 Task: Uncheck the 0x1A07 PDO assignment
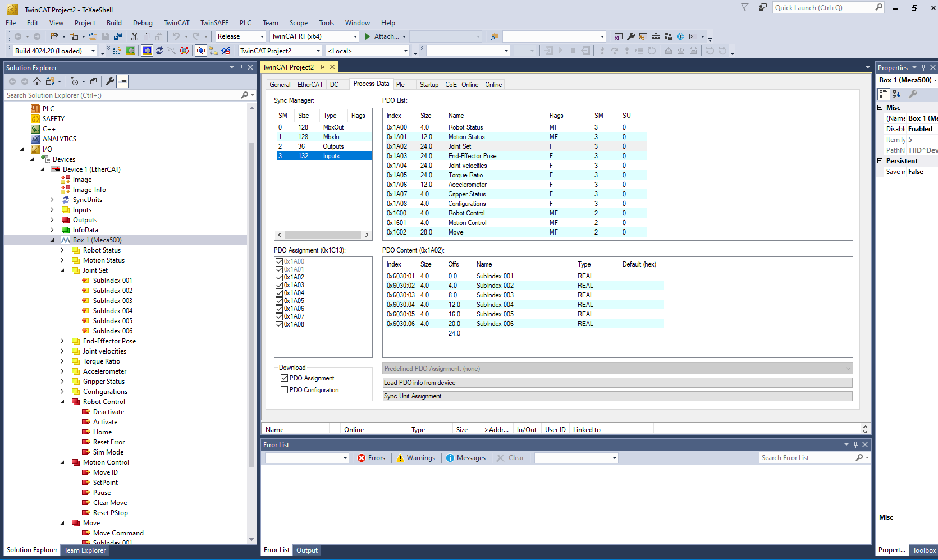point(279,316)
